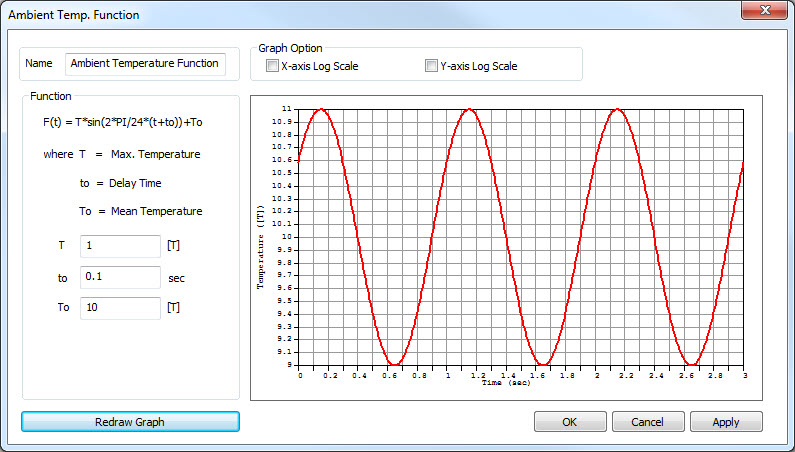This screenshot has height=452, width=795.
Task: Click the second trough of the red curve
Action: pyautogui.click(x=543, y=364)
